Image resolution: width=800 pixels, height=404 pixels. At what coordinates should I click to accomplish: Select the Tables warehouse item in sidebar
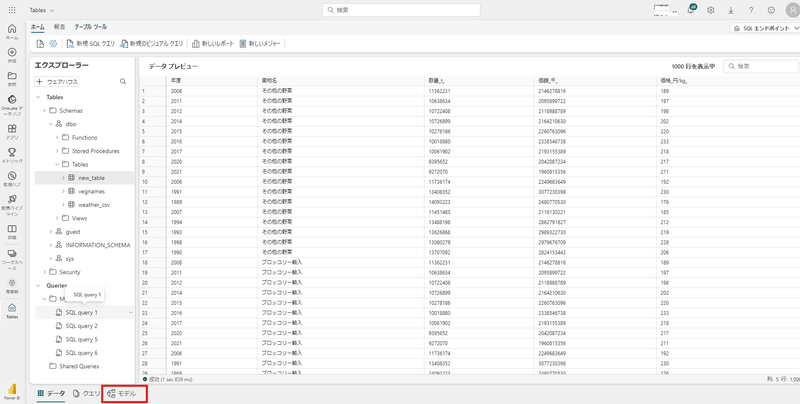[x=12, y=311]
